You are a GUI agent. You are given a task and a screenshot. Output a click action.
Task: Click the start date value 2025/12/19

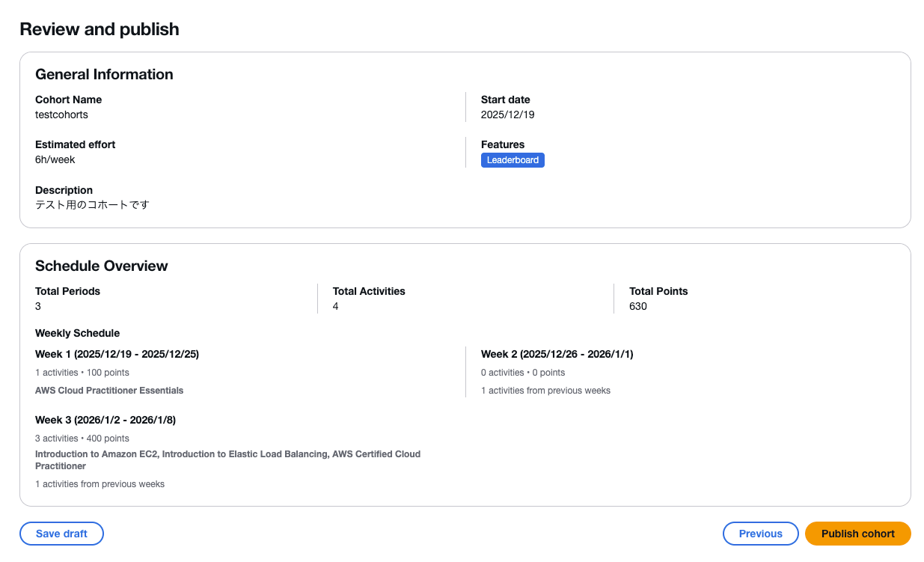(507, 114)
